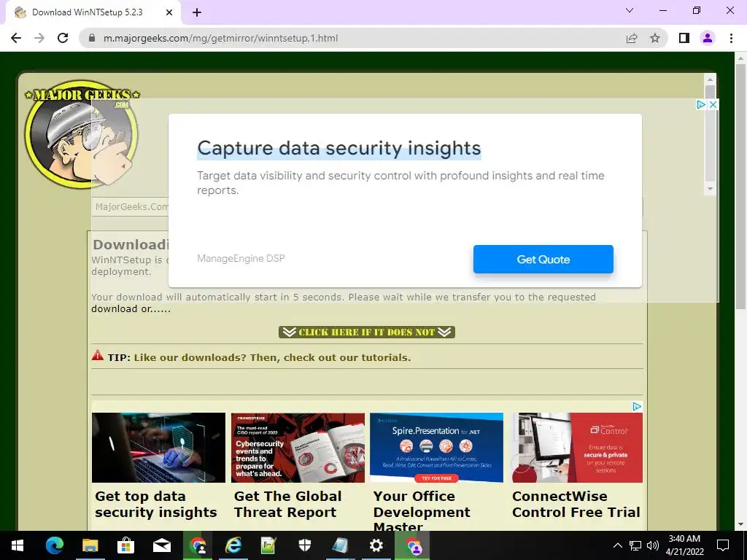The height and width of the screenshot is (560, 747).
Task: Open Chrome three-dot menu
Action: pyautogui.click(x=731, y=38)
